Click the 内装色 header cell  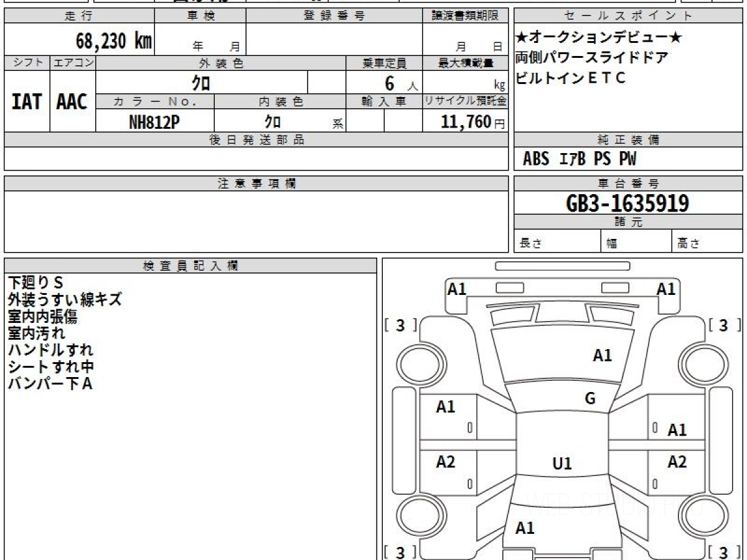pos(280,101)
